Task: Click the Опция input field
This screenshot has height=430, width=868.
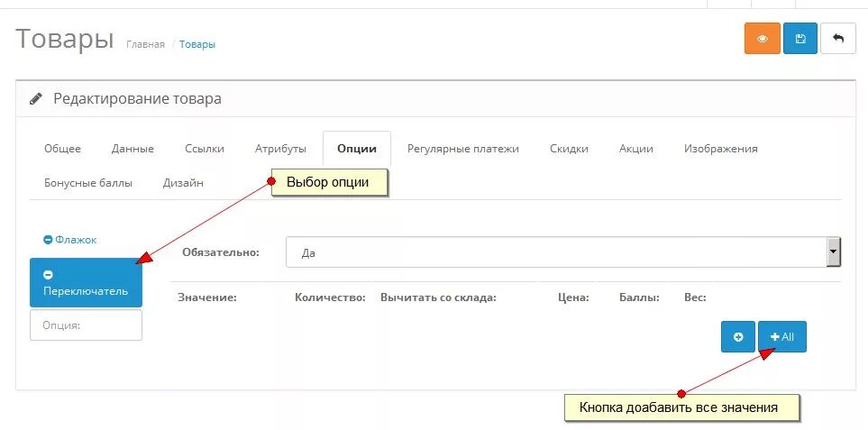Action: [x=86, y=325]
